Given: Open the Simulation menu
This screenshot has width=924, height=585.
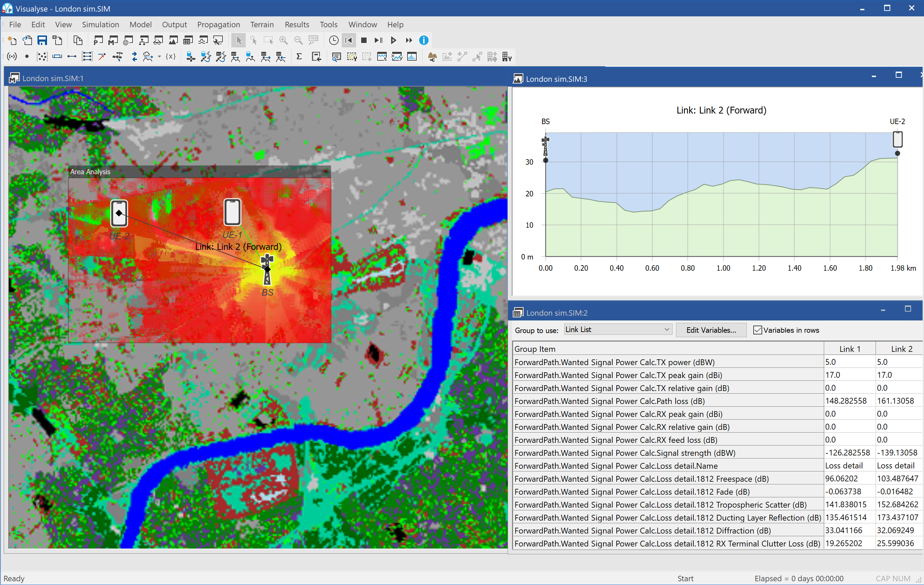Looking at the screenshot, I should pyautogui.click(x=101, y=25).
